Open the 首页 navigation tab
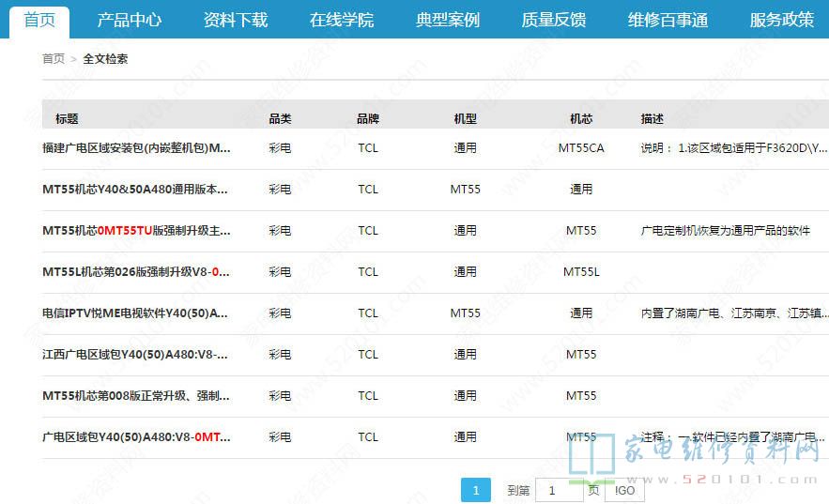This screenshot has height=504, width=829. click(39, 20)
